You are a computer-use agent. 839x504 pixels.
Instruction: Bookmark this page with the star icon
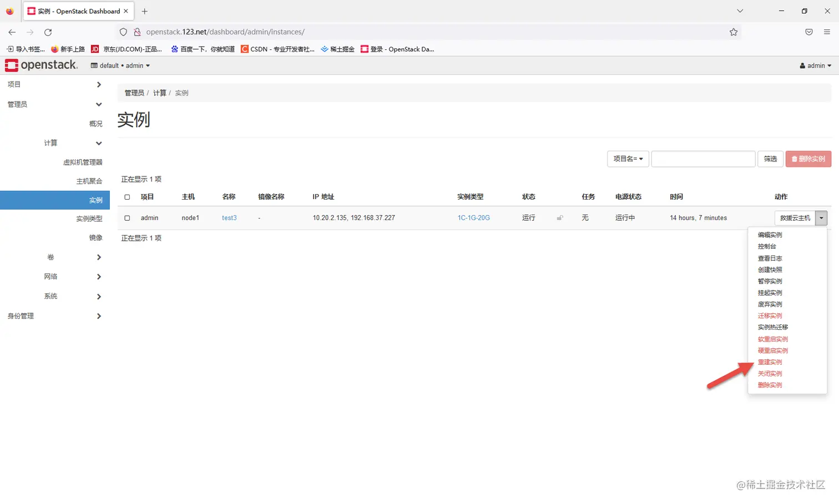tap(734, 32)
